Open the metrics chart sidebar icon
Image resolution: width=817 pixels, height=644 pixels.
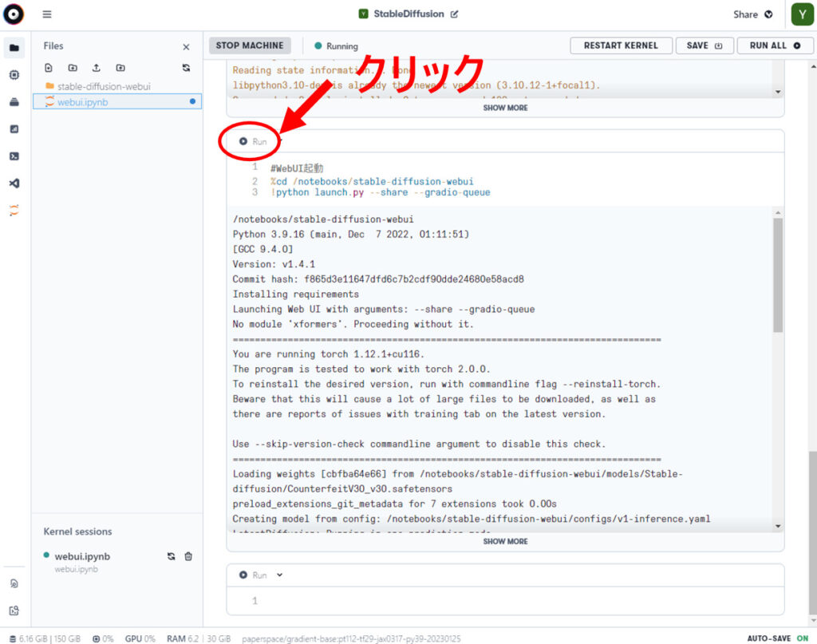click(14, 128)
